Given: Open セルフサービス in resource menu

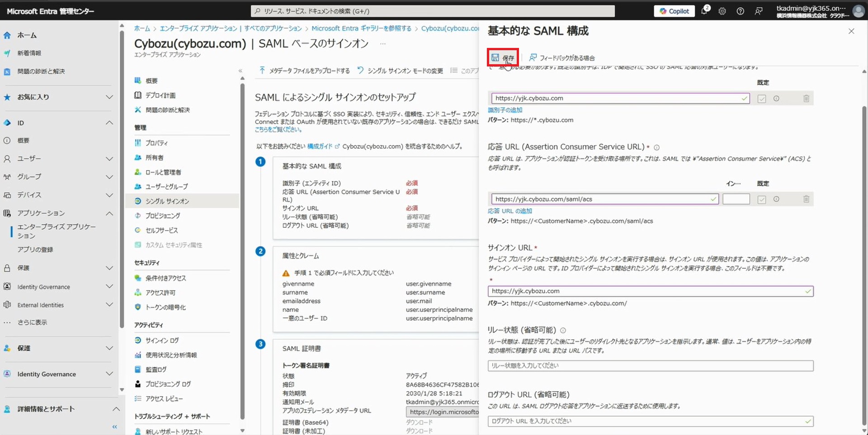Looking at the screenshot, I should click(161, 230).
